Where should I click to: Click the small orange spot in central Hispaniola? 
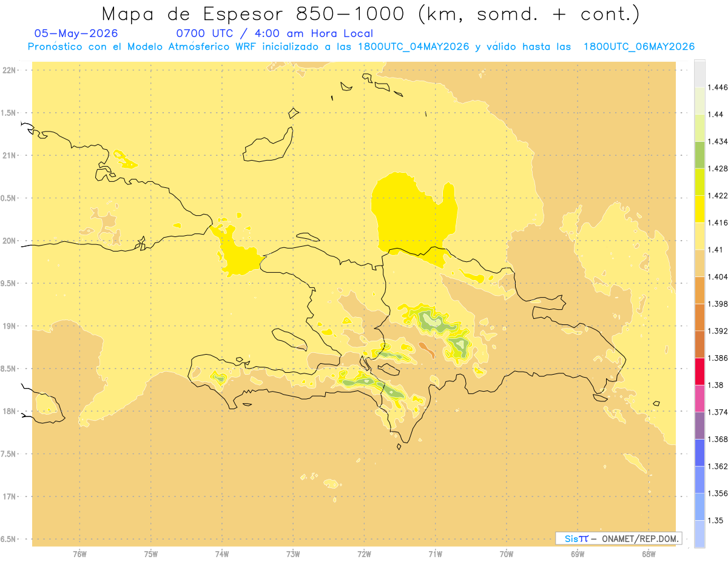click(x=426, y=350)
